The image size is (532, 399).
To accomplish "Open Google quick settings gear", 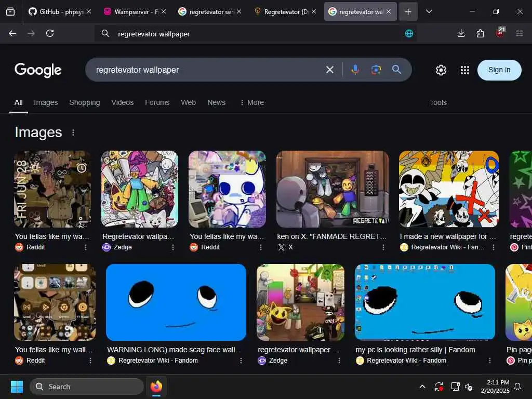I will [x=441, y=70].
